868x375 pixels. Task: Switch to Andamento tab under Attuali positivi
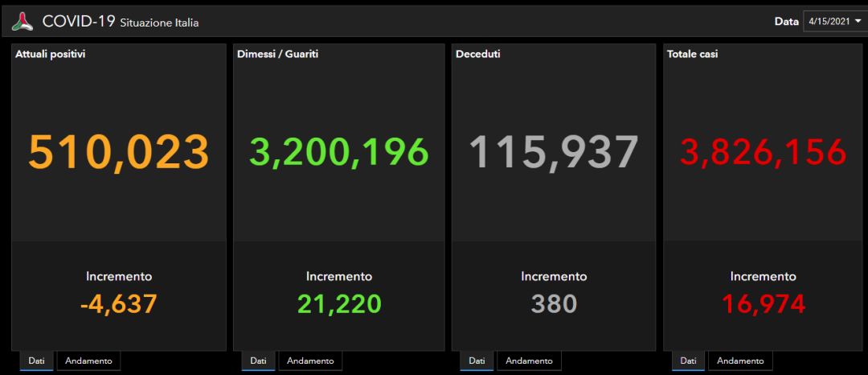88,361
